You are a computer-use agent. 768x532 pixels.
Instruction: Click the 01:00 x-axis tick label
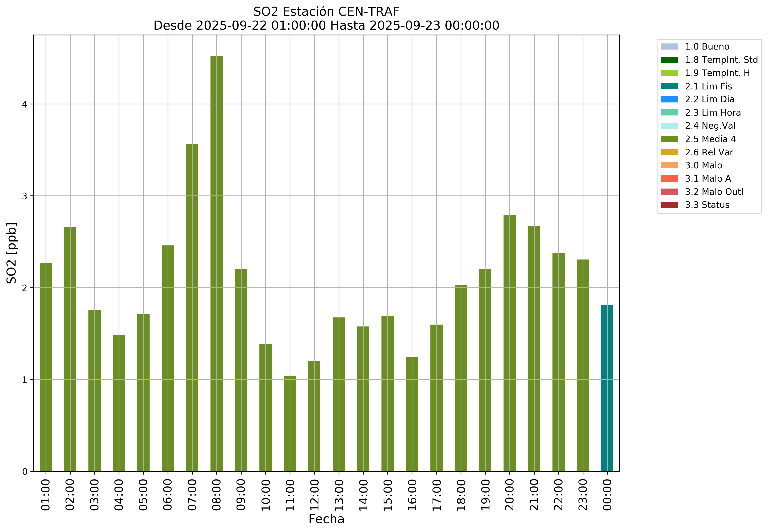coord(46,495)
